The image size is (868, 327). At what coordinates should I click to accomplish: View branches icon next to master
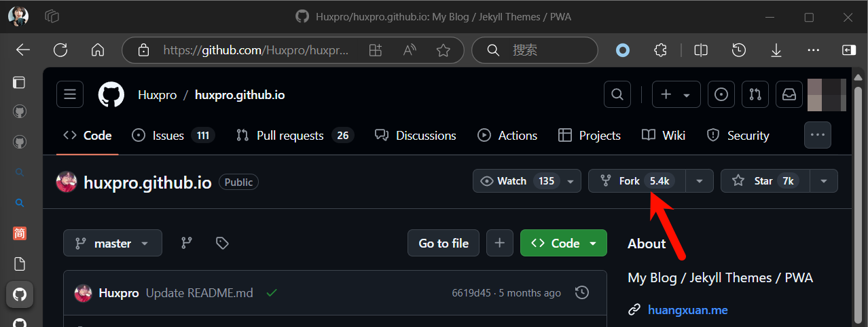point(187,243)
